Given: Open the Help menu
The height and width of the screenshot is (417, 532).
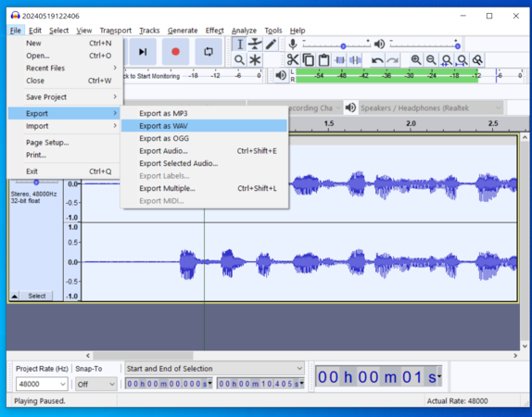Looking at the screenshot, I should pyautogui.click(x=298, y=31).
